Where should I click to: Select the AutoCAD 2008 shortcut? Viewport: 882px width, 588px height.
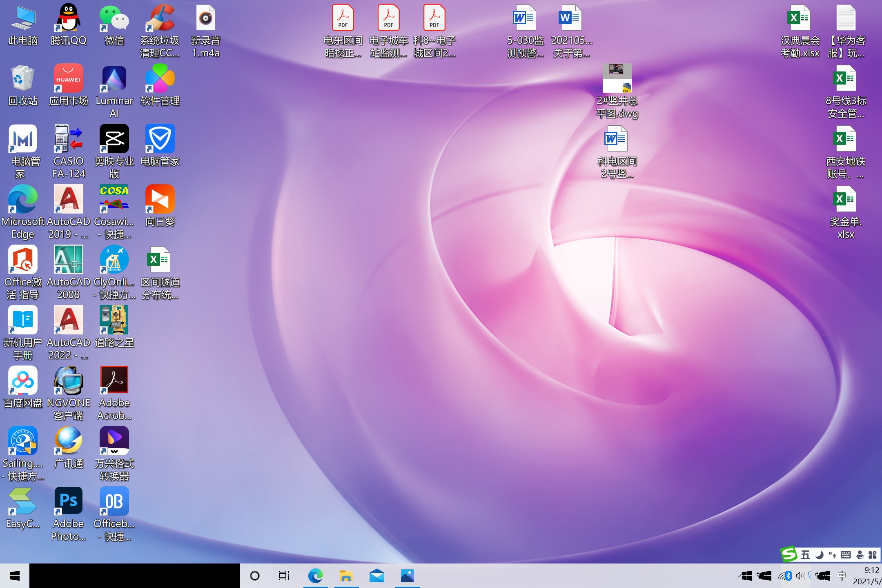pyautogui.click(x=68, y=273)
